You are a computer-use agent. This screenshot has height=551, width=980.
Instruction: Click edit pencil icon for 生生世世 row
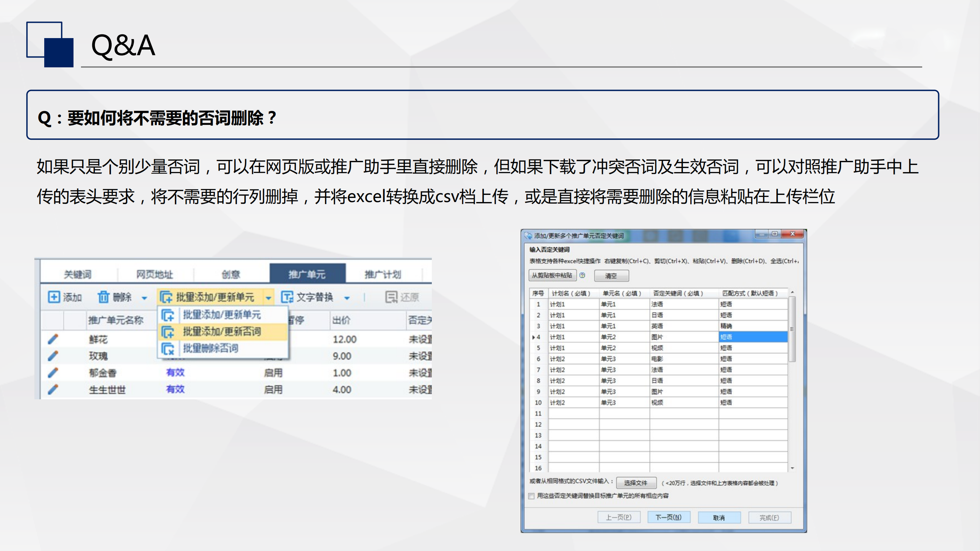pyautogui.click(x=53, y=389)
